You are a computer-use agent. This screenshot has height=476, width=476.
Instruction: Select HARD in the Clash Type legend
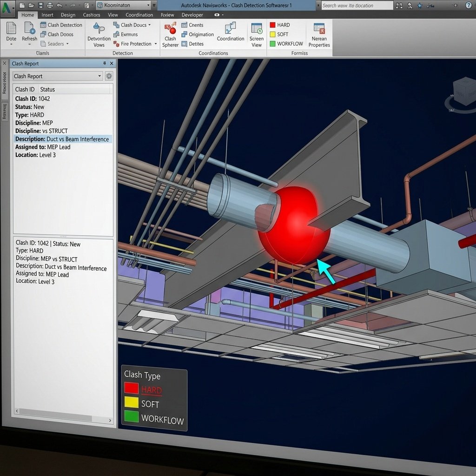click(143, 389)
